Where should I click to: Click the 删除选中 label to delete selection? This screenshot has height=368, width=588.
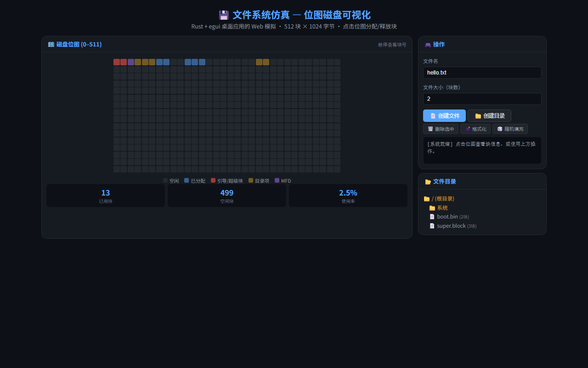click(444, 129)
